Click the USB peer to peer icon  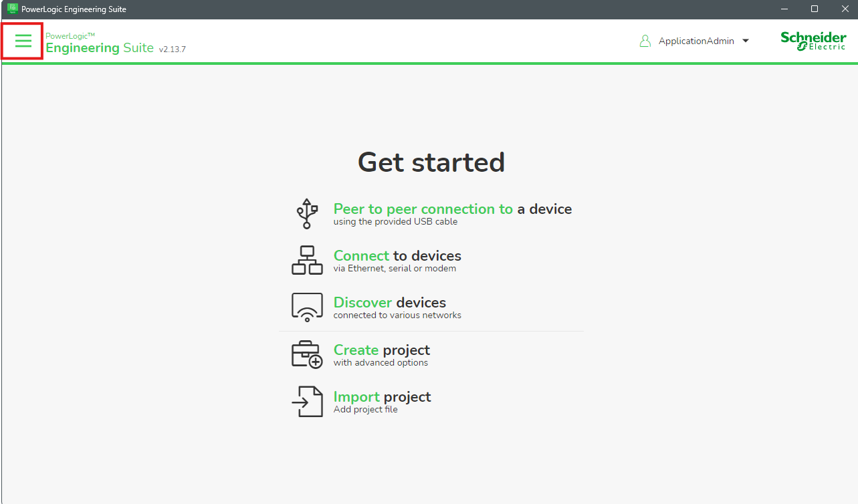tap(307, 214)
